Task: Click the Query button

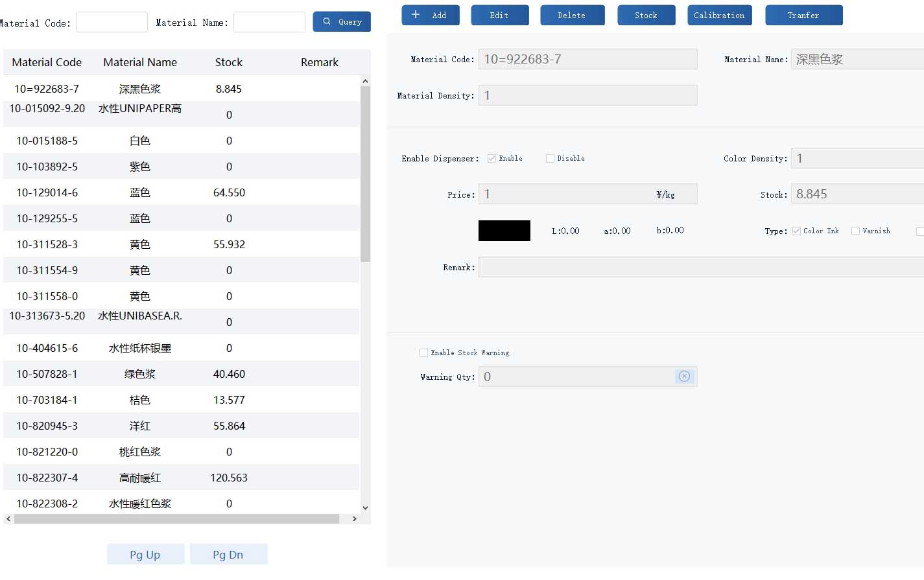Action: pos(342,21)
